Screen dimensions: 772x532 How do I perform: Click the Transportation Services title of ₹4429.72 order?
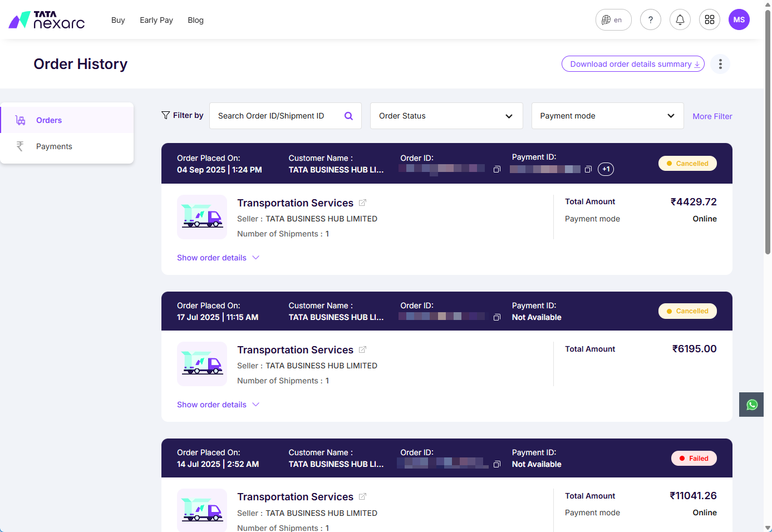coord(295,203)
